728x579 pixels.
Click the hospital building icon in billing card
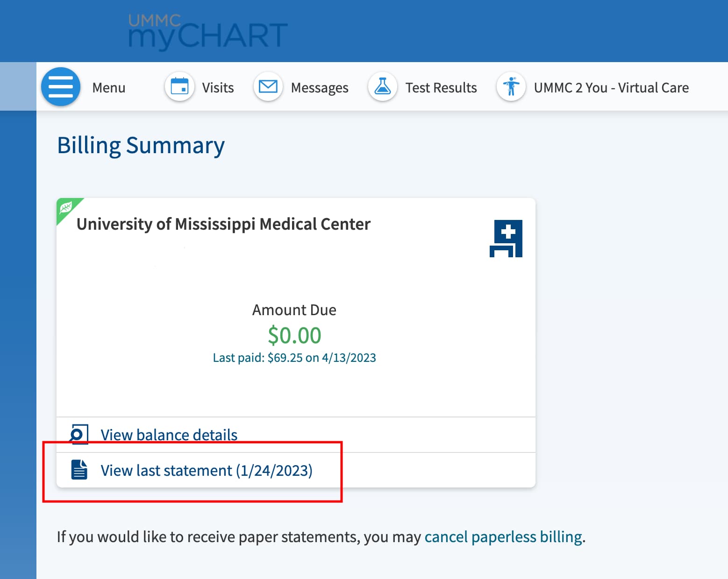coord(506,239)
